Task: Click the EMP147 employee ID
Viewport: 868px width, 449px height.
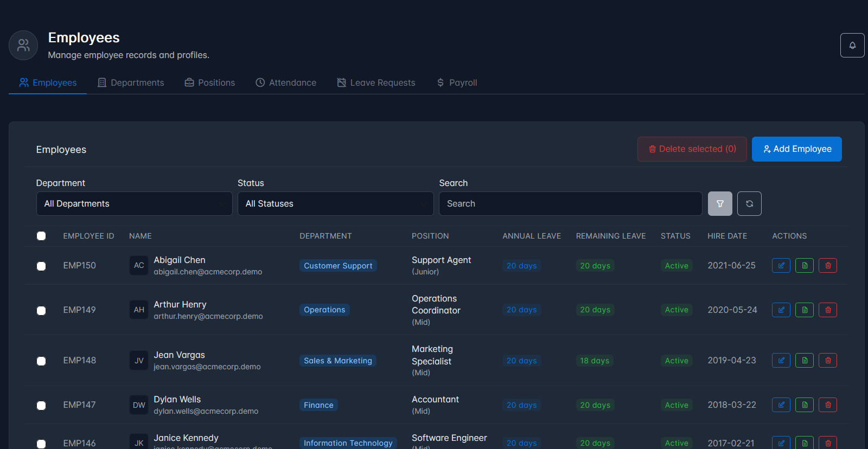Action: pos(79,405)
